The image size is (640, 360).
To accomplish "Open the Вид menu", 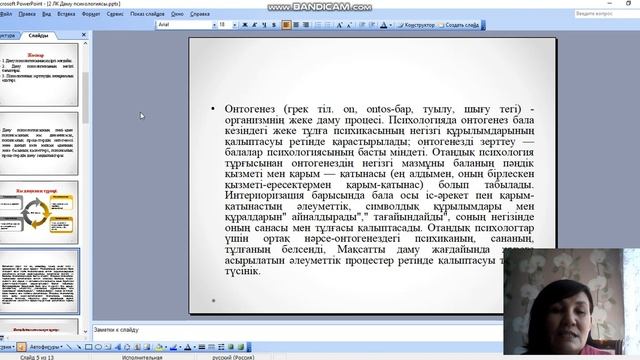I will click(x=47, y=14).
